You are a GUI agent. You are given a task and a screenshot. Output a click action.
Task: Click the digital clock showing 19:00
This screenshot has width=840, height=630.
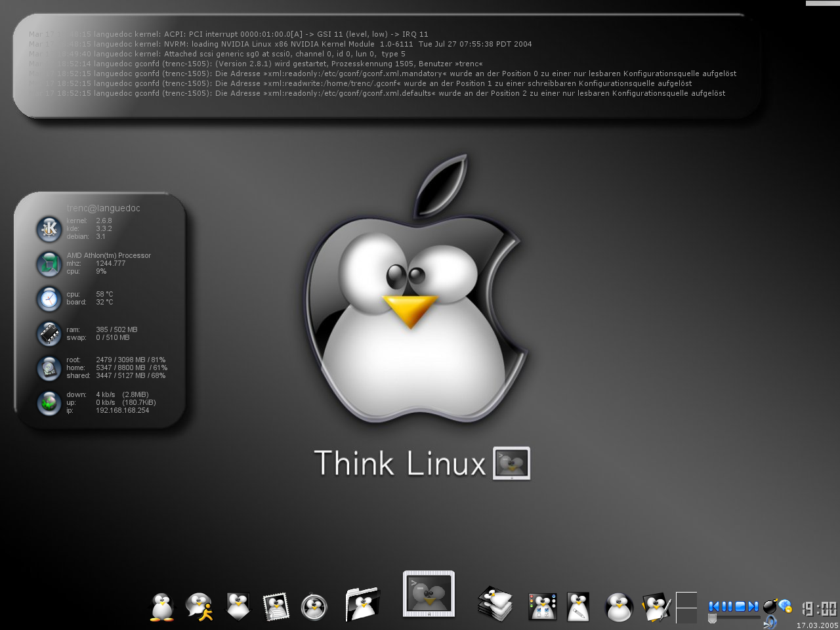[820, 608]
